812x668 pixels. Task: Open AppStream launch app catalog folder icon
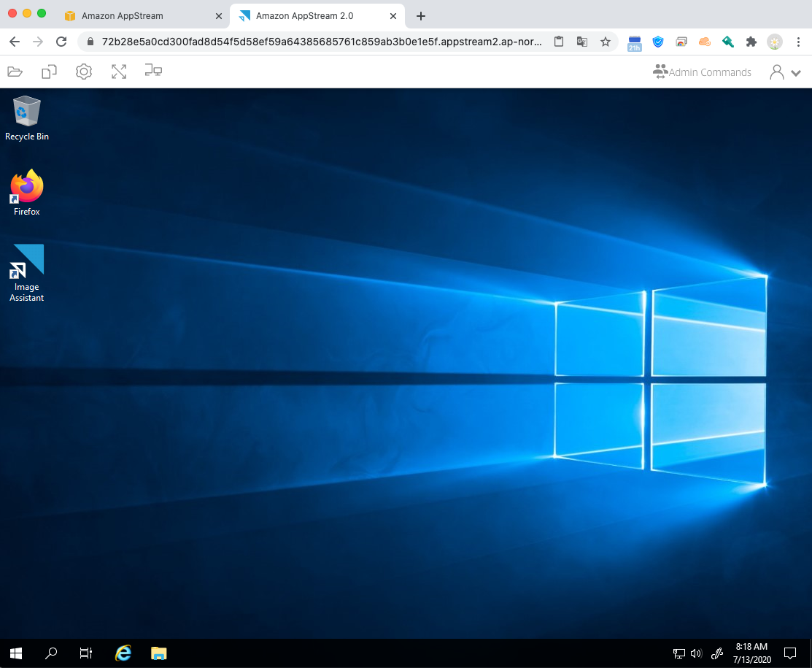(x=15, y=72)
